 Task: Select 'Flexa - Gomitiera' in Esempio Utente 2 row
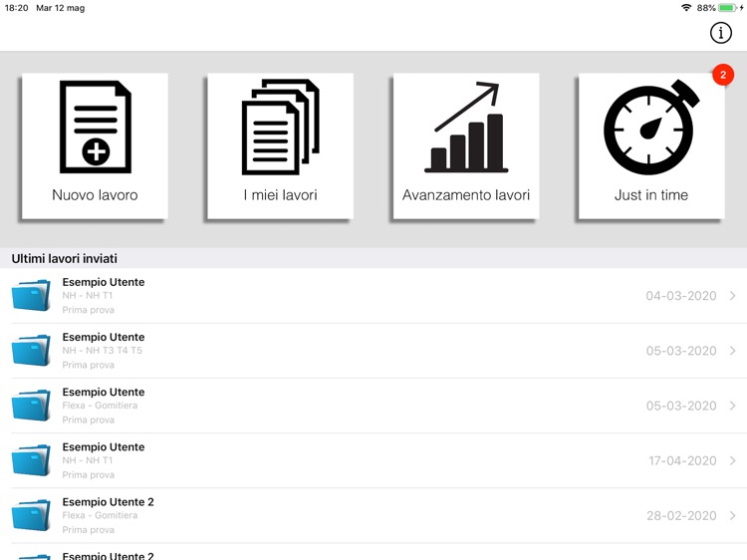tap(100, 515)
